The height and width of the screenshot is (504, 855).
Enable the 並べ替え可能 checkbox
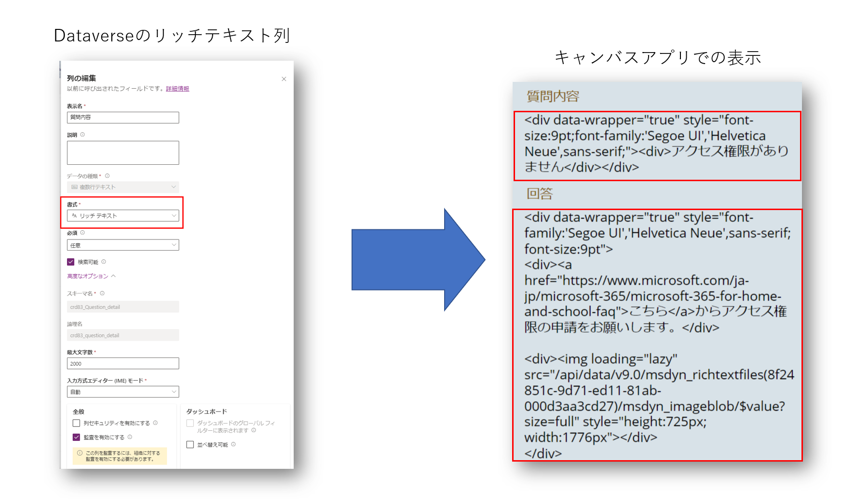coord(190,445)
